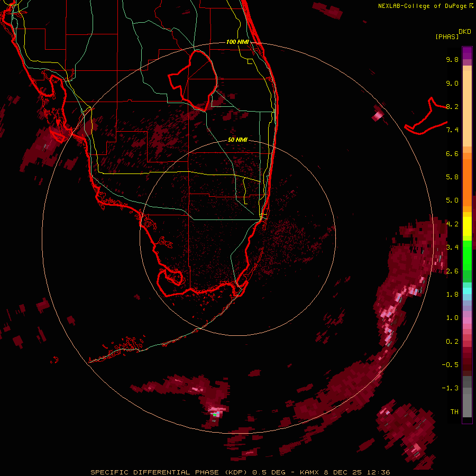Select the 4.2 legend value
This screenshot has width=476, height=476.
(x=452, y=224)
